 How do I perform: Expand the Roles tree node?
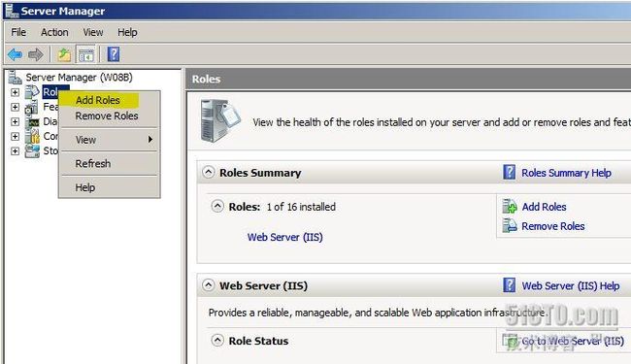[15, 92]
